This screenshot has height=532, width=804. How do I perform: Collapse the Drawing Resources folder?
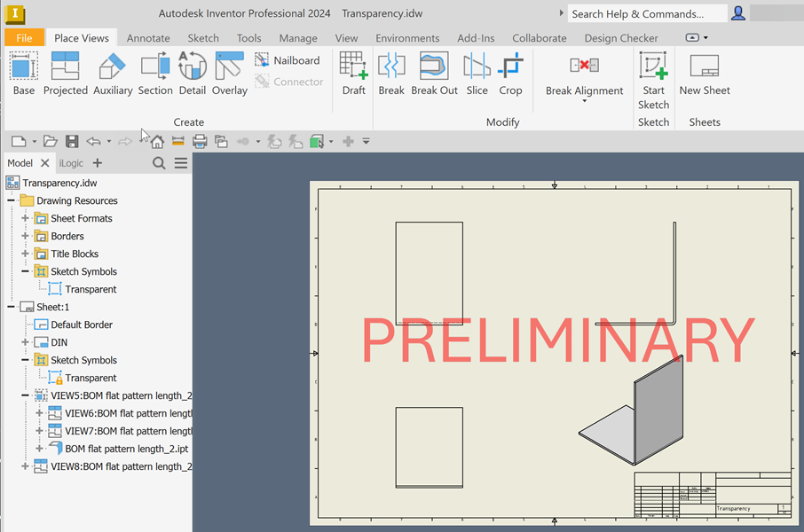tap(9, 200)
